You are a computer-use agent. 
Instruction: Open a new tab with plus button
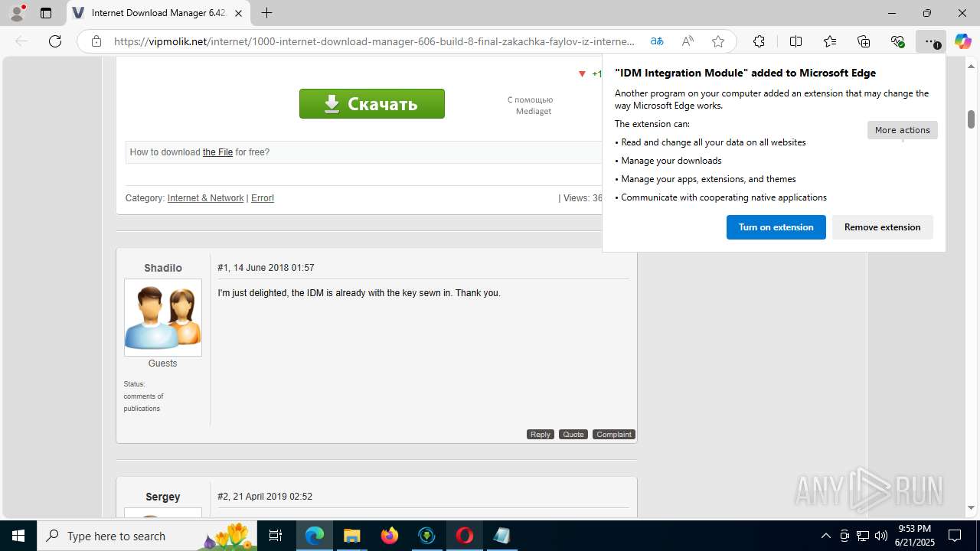[266, 13]
